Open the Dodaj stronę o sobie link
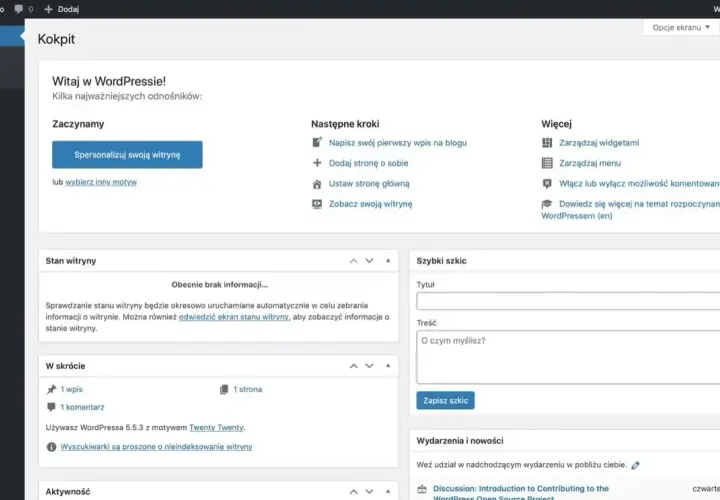Screen dimensions: 720x500 [368, 163]
